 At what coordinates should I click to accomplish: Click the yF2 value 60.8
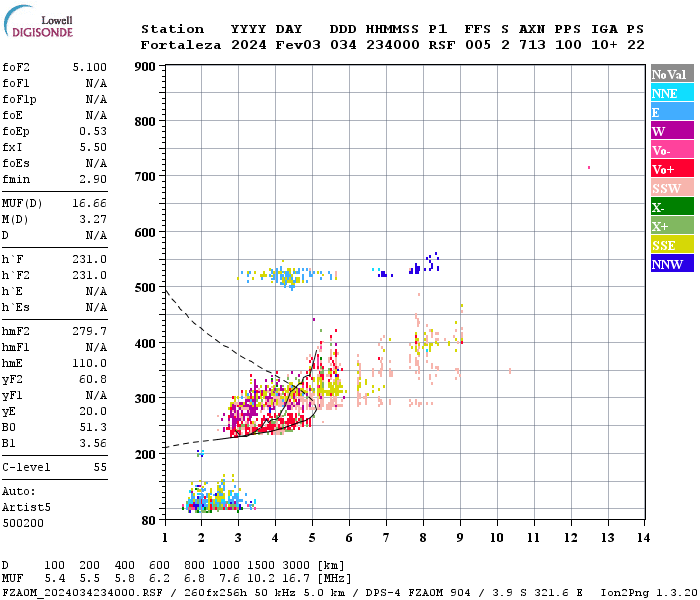[x=93, y=379]
